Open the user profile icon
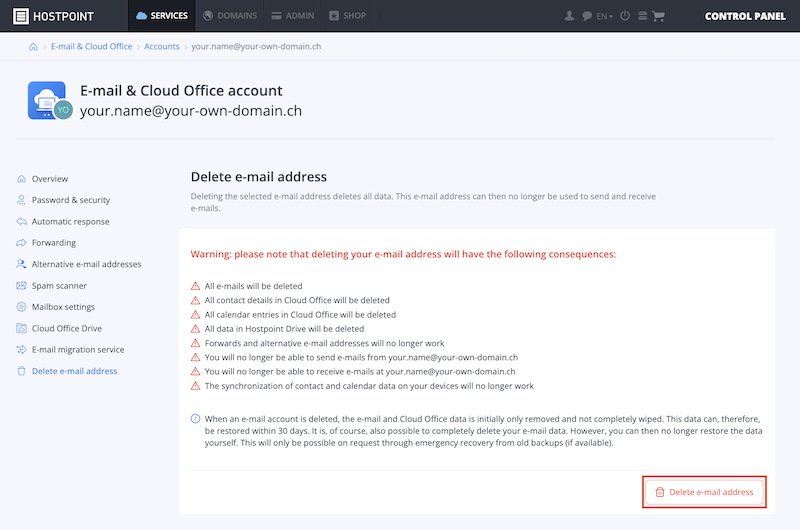Screen dimensions: 800x530 click(569, 16)
